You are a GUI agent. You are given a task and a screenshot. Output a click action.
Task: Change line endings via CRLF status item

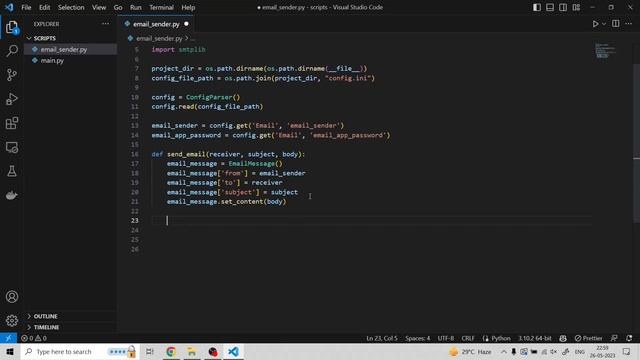pos(468,338)
